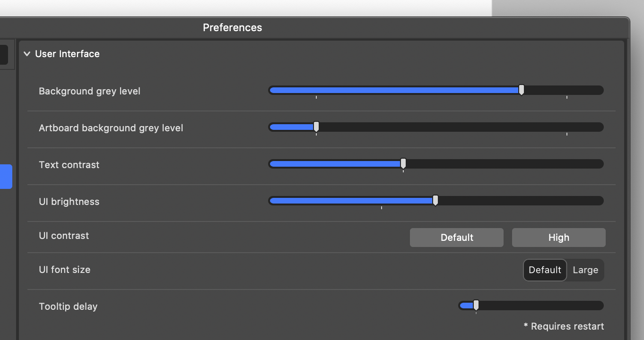Screen dimensions: 644x340
Task: Click the UI brightness label
Action: click(x=69, y=202)
